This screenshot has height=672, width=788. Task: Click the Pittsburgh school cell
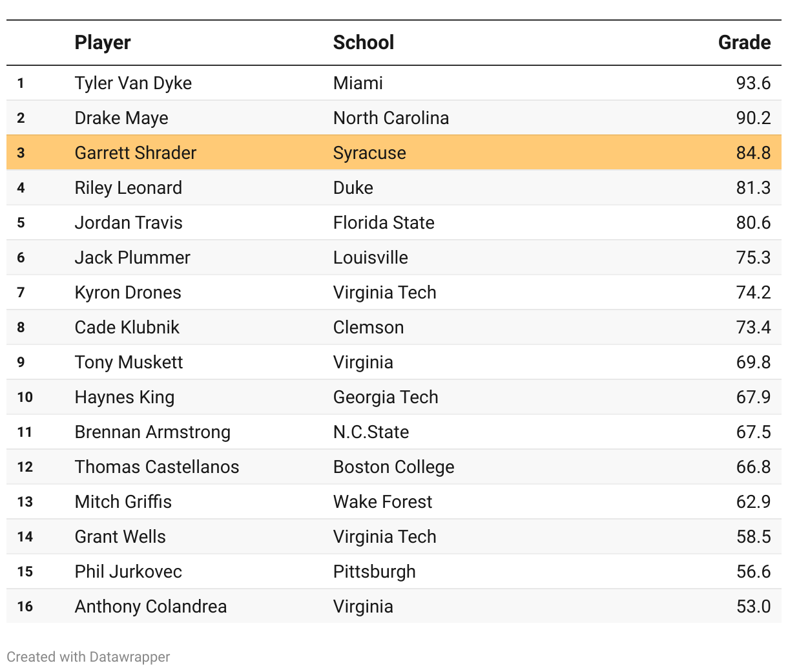[374, 572]
